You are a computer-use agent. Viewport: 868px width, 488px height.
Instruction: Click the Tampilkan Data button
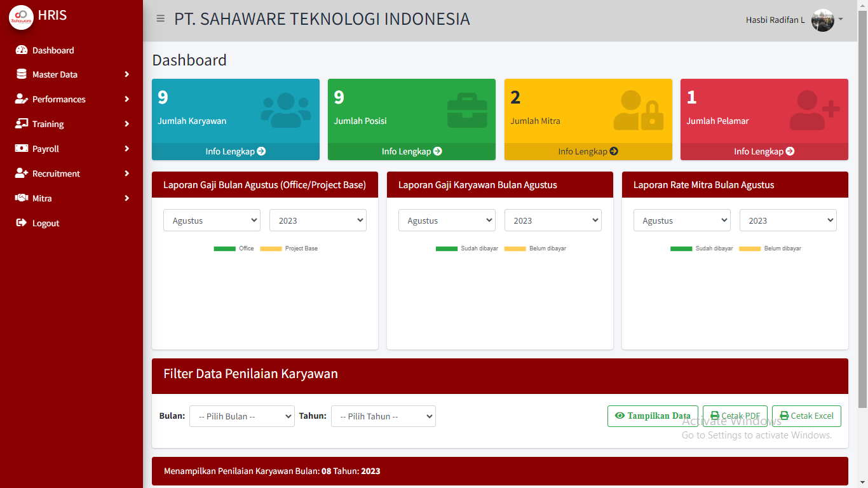pyautogui.click(x=653, y=416)
